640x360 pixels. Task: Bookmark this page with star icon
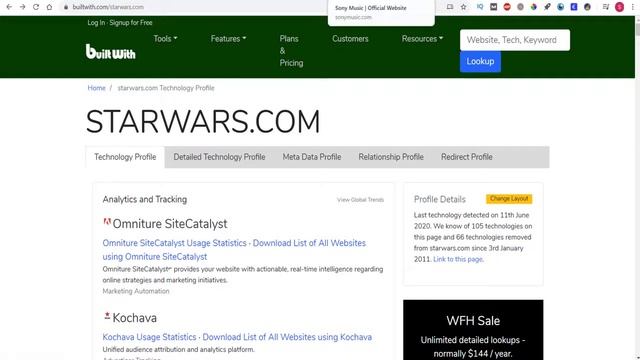(463, 7)
